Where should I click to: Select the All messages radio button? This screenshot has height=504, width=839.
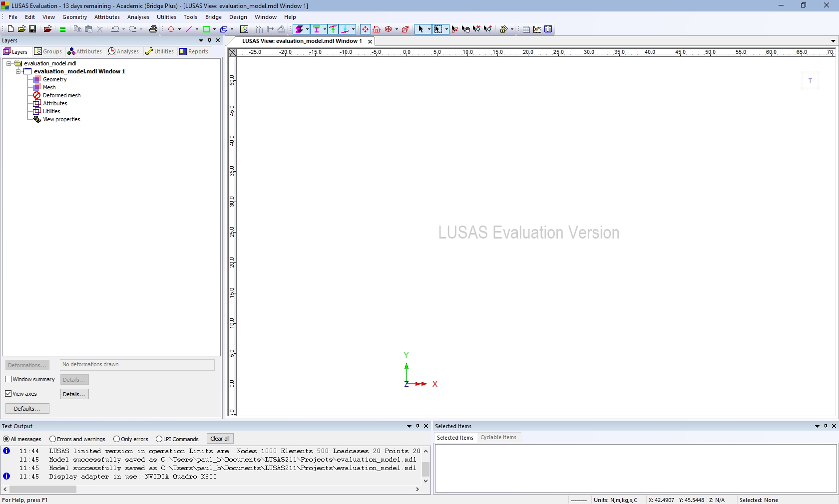[x=6, y=439]
